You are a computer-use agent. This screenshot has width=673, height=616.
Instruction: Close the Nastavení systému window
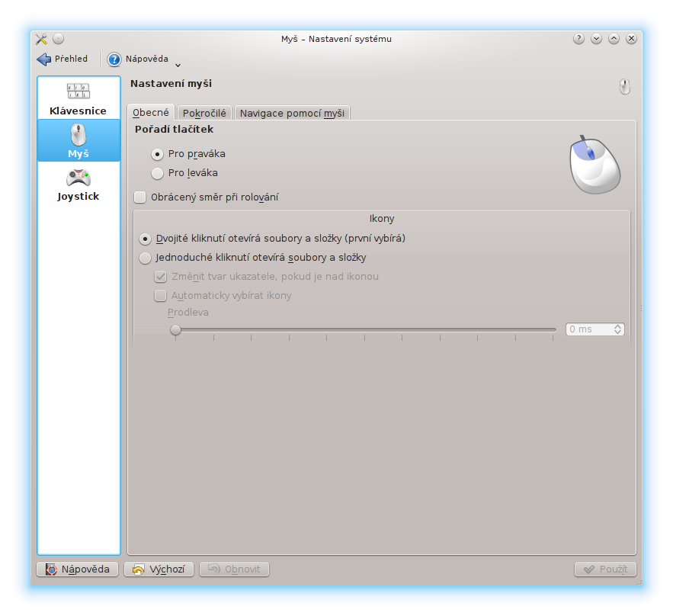pyautogui.click(x=631, y=39)
